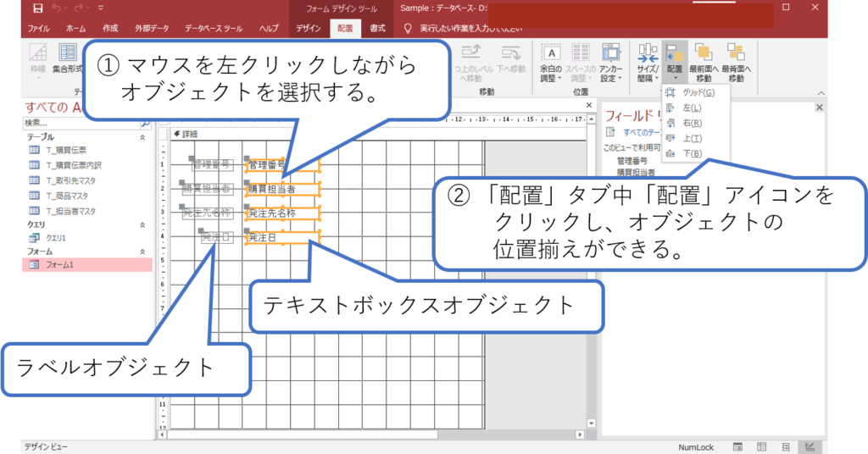
Task: Choose 下(B) align bottom menu item
Action: tap(696, 153)
